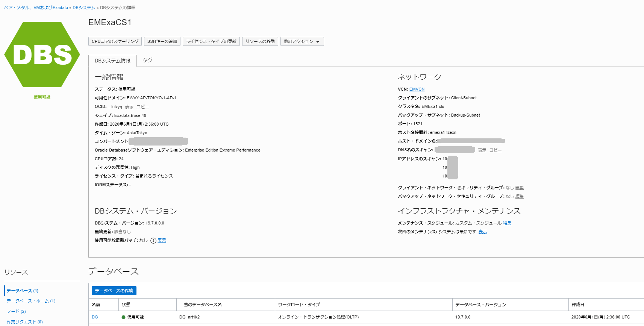Viewport: 644px width, 326px height.
Task: Edit バックアップ・ネットワーク・セキュリティ・グループ
Action: click(520, 196)
